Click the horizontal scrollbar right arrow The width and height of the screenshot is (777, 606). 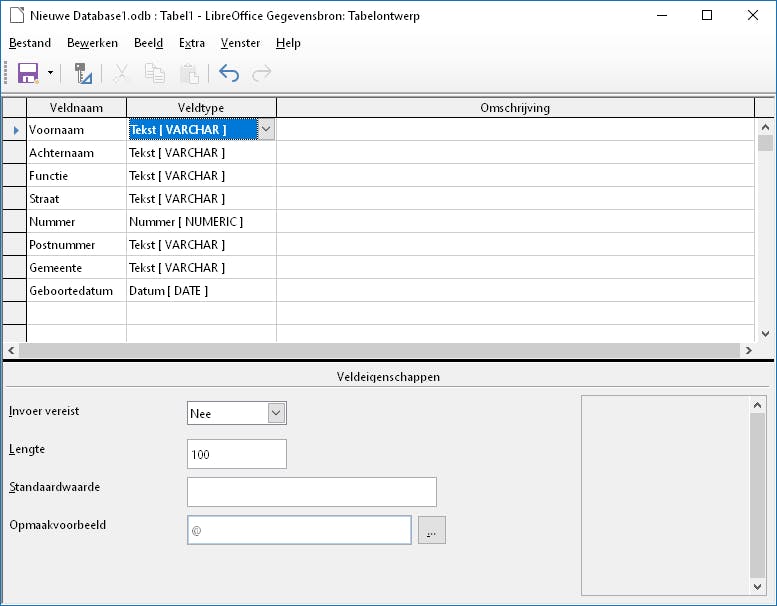(x=748, y=350)
